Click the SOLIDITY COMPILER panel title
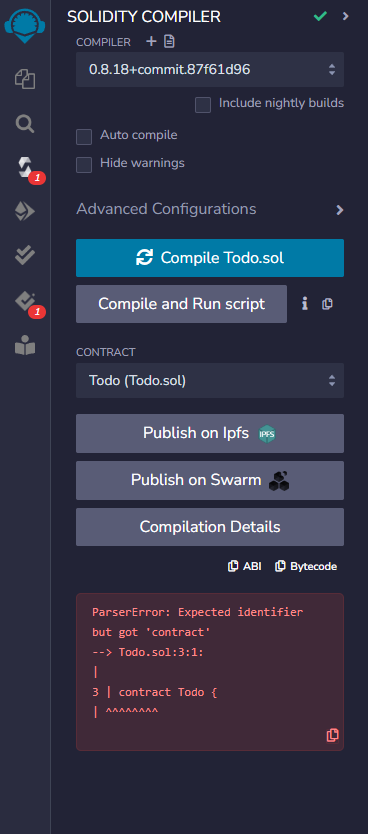The image size is (368, 834). pyautogui.click(x=144, y=17)
